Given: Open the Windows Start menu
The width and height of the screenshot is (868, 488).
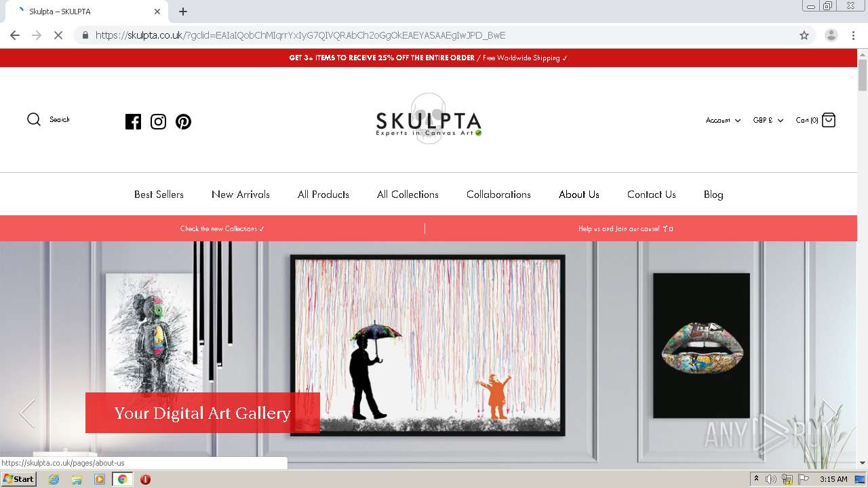Looking at the screenshot, I should pos(18,479).
